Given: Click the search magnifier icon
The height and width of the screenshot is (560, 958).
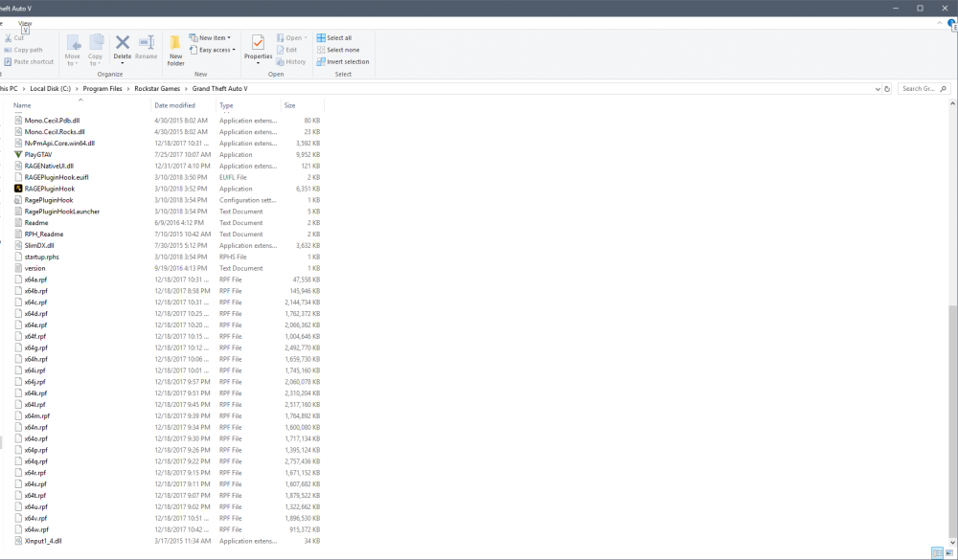Looking at the screenshot, I should 944,89.
